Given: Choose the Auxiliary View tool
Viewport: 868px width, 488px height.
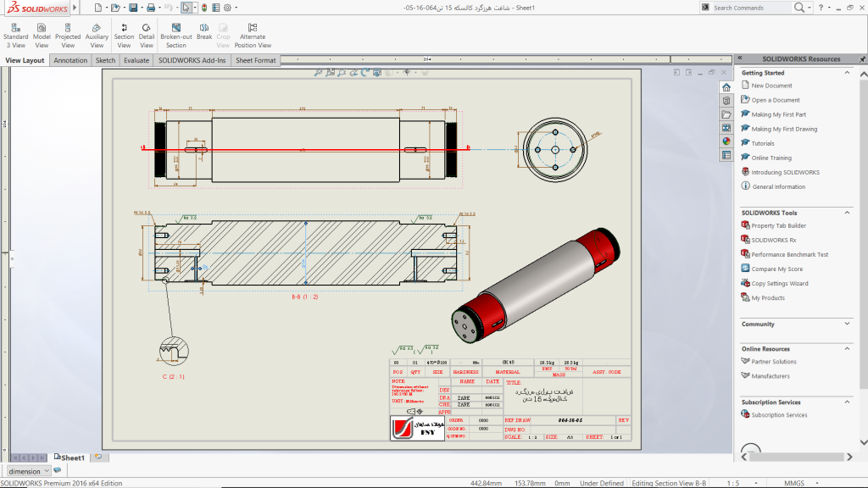Looking at the screenshot, I should 97,35.
